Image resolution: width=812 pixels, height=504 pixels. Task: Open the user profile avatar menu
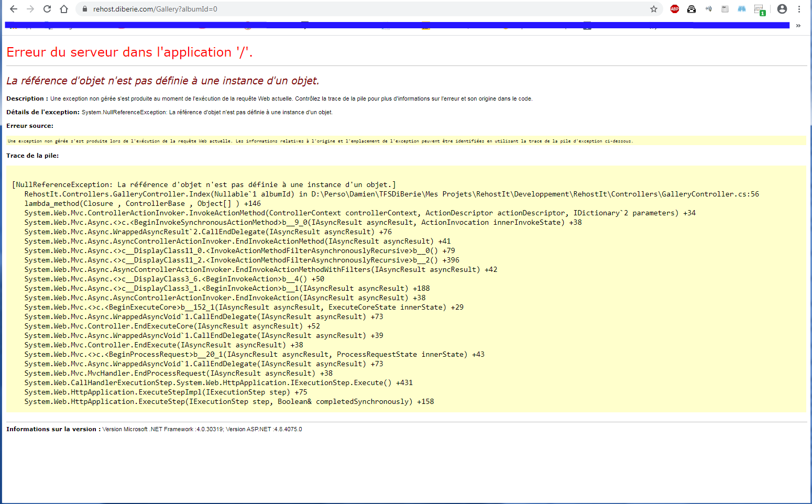[x=782, y=9]
